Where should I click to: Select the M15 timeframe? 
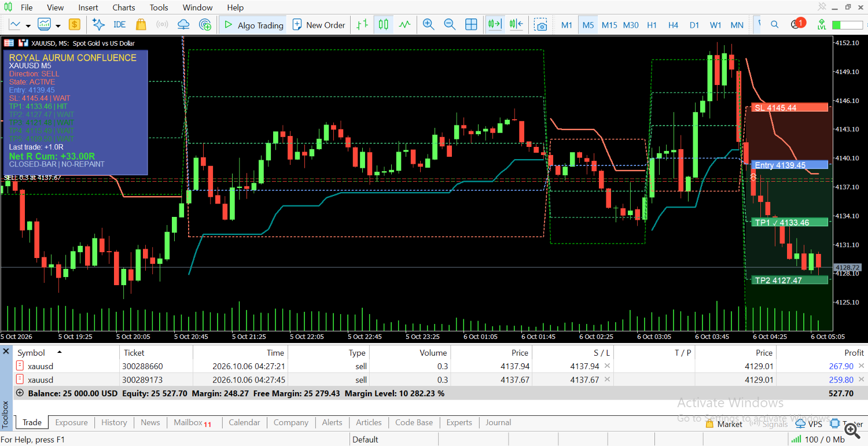pyautogui.click(x=609, y=25)
